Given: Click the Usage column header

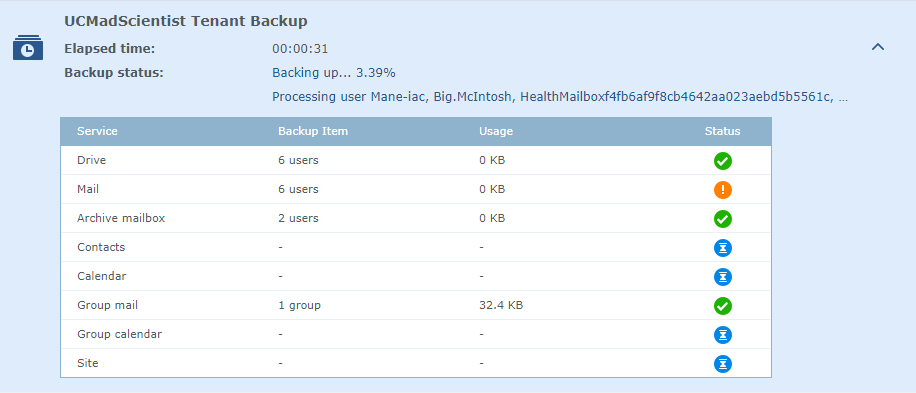Looking at the screenshot, I should pos(496,131).
